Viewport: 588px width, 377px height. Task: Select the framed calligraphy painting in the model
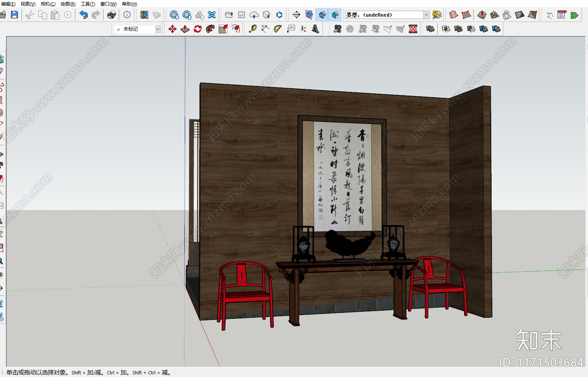[x=342, y=176]
